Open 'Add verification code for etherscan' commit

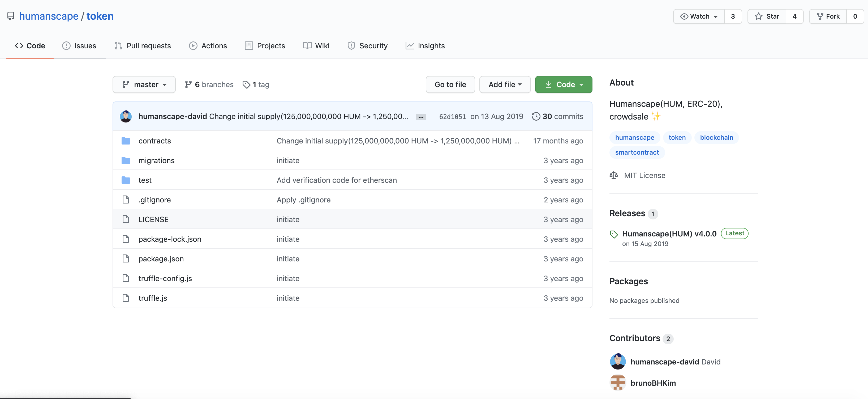337,180
